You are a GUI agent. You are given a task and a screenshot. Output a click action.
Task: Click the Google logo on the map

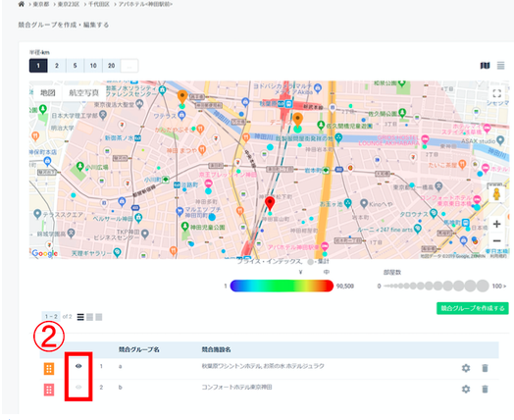[x=44, y=253]
